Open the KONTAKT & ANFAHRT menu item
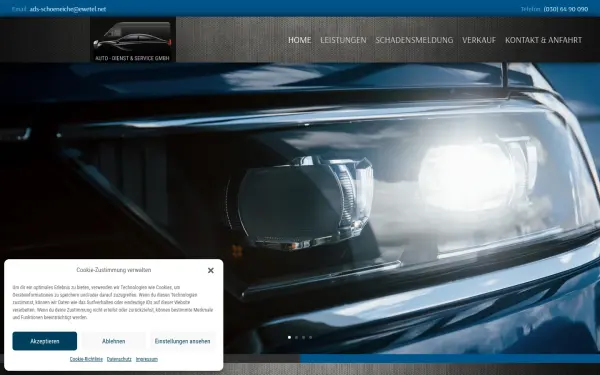This screenshot has width=600, height=375. click(x=543, y=40)
